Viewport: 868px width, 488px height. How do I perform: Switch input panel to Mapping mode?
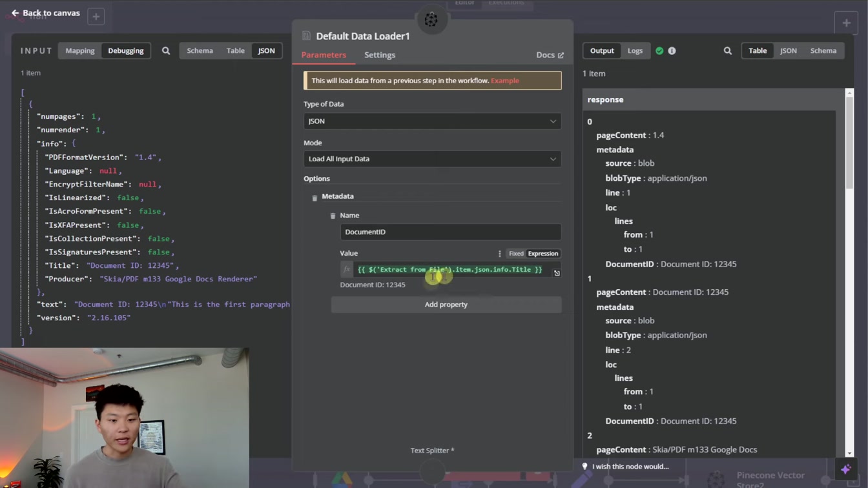click(x=80, y=50)
